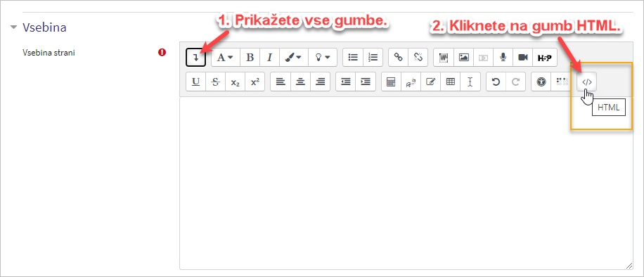Start audio recording with microphone icon
The height and width of the screenshot is (277, 644).
(503, 57)
